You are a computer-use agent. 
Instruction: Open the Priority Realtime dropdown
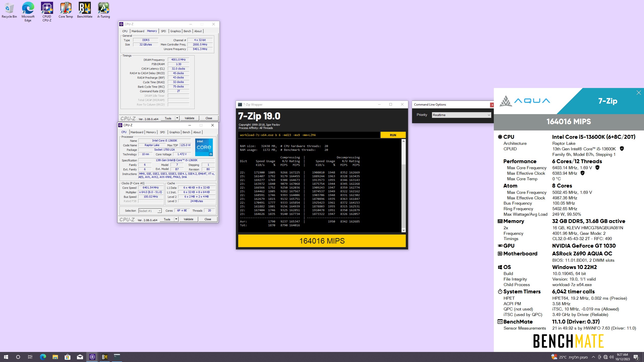coord(461,115)
